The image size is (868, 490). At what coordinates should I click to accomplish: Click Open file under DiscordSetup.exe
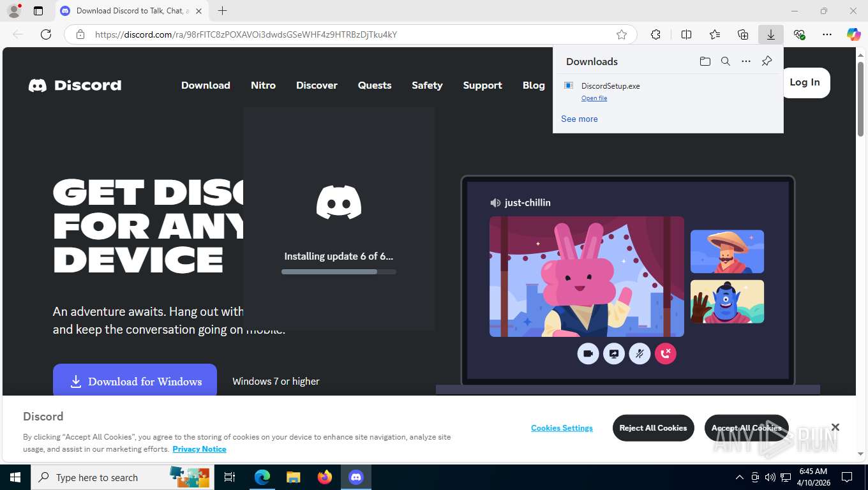click(594, 98)
